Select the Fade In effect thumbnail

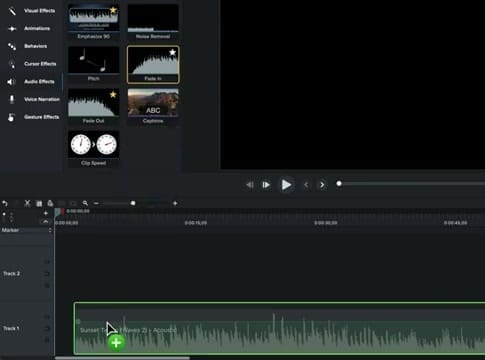pyautogui.click(x=153, y=64)
